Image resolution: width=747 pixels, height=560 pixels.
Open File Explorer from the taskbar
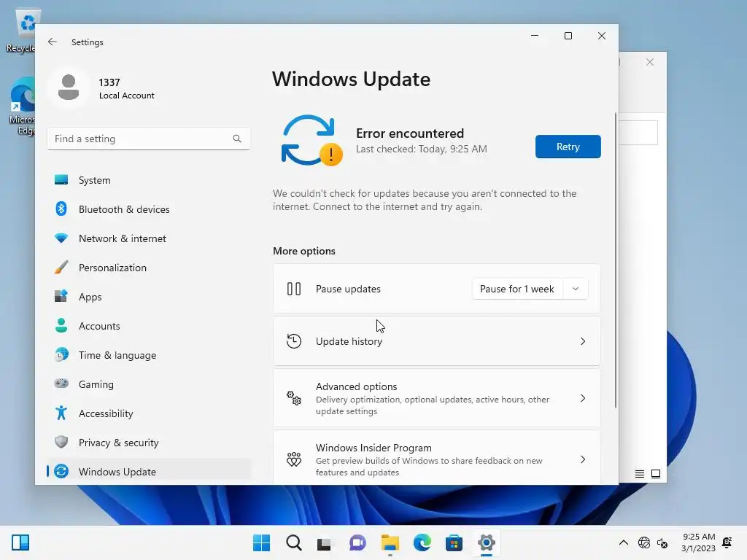point(390,542)
